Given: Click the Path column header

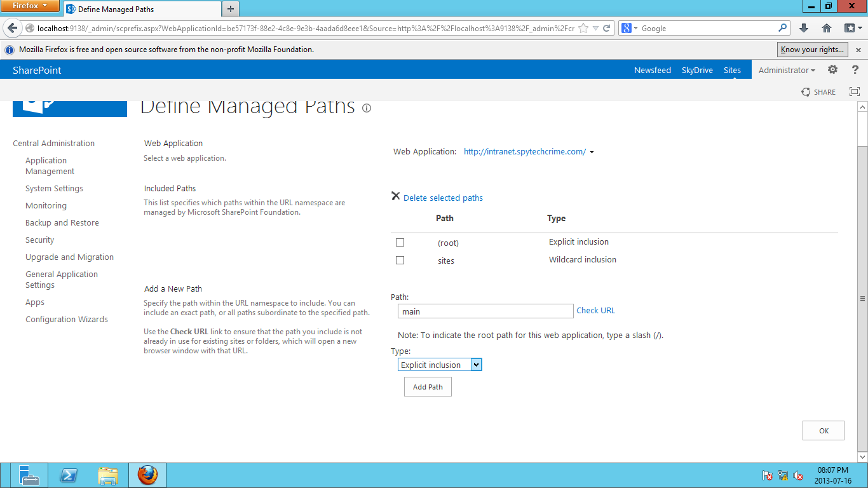Looking at the screenshot, I should click(445, 218).
